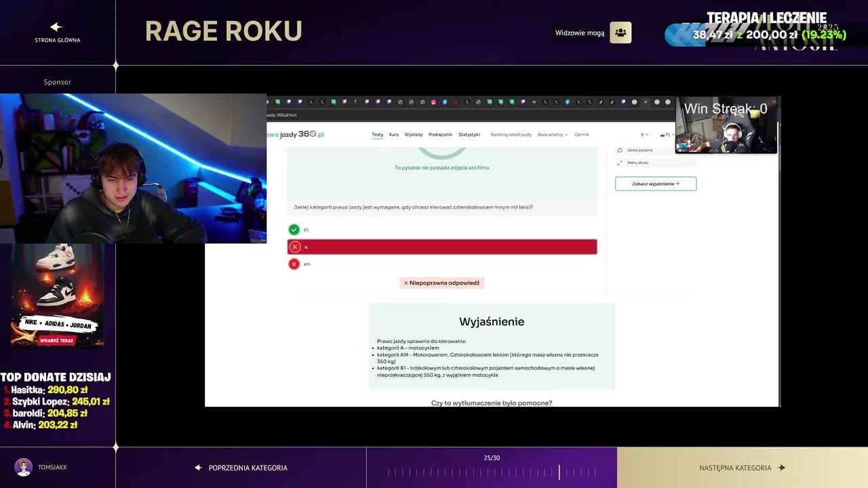Click the TOMSIAKK avatar icon
The width and height of the screenshot is (868, 488).
[x=24, y=467]
